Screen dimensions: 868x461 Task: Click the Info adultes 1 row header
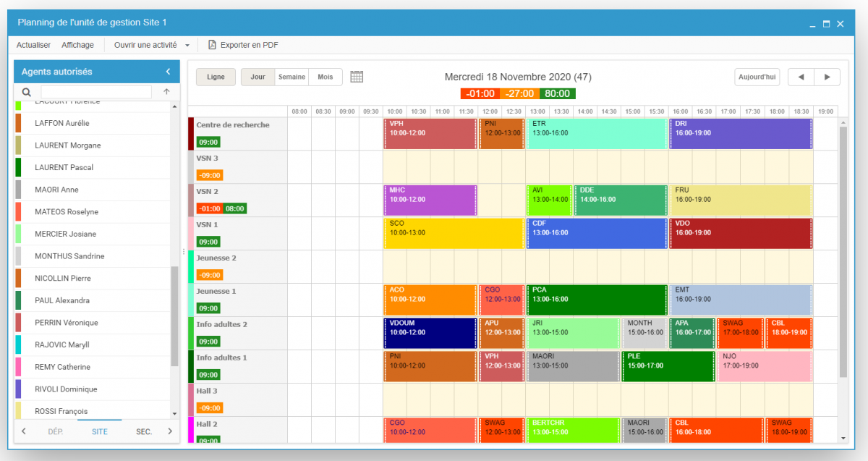tap(238, 366)
